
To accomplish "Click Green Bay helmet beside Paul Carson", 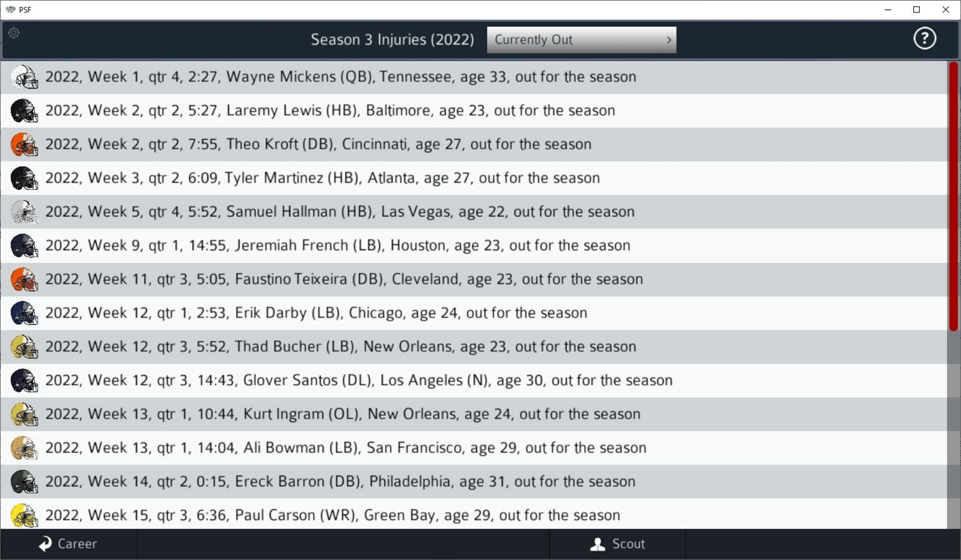I will [x=24, y=515].
